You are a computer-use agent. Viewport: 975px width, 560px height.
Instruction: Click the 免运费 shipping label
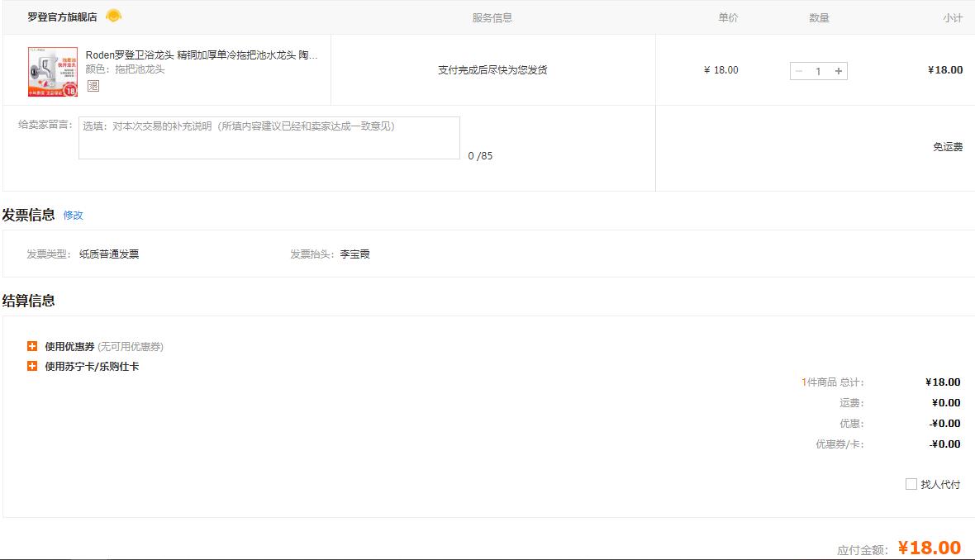(948, 147)
